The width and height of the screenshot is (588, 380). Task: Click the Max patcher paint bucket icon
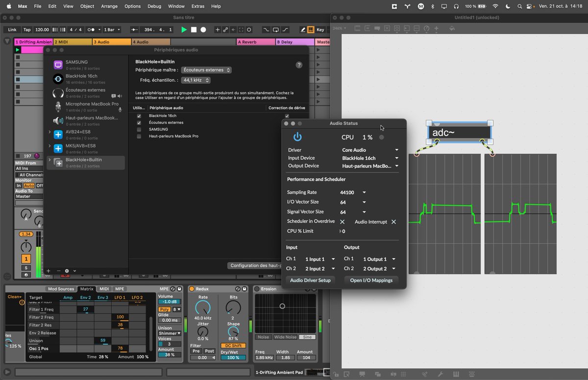(x=451, y=28)
